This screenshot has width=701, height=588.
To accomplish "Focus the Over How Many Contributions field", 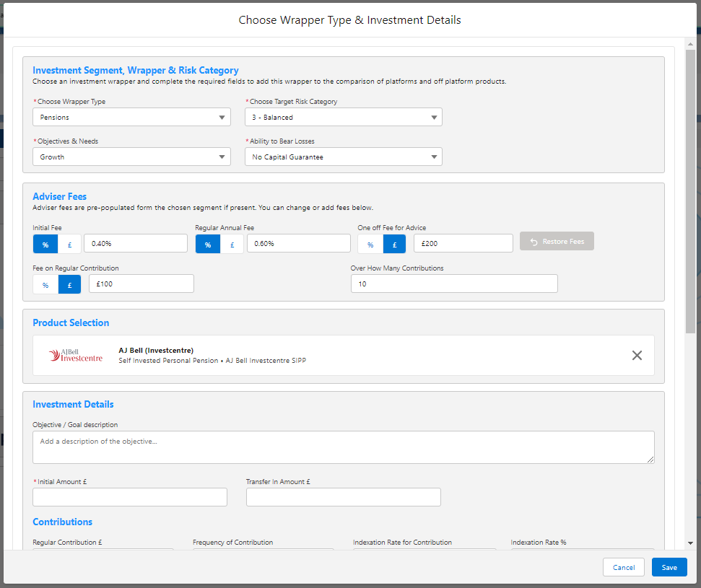I will click(x=454, y=284).
